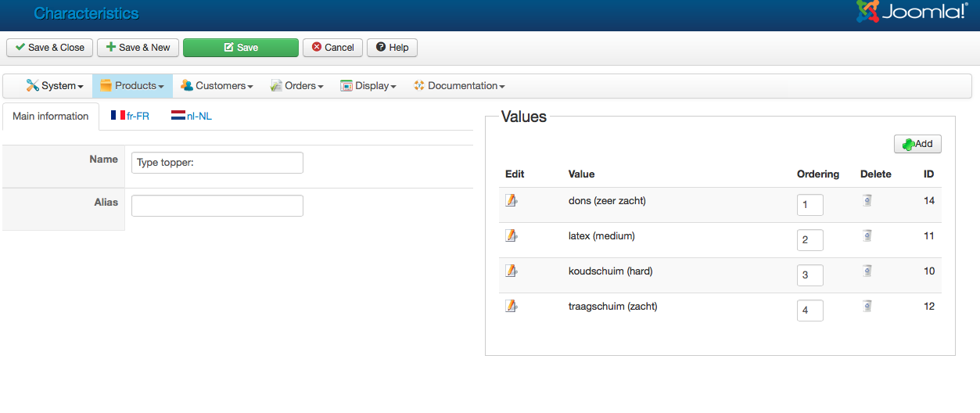Click the 'dons (zeer zacht)' value text
The width and height of the screenshot is (980, 413).
607,201
